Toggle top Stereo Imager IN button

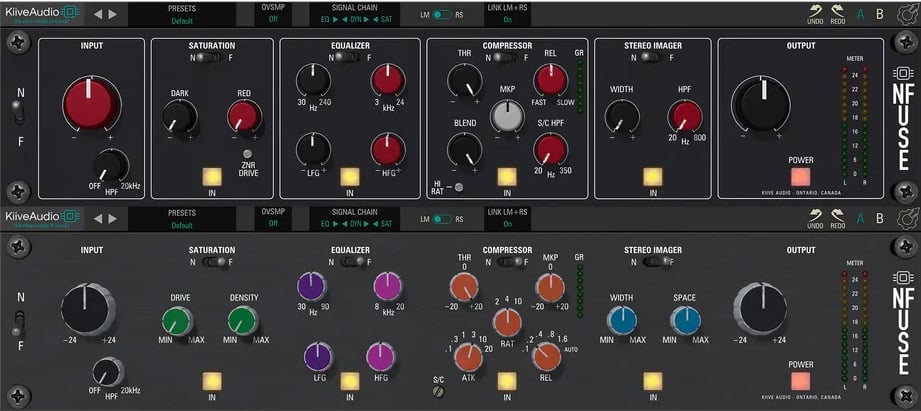click(x=653, y=177)
